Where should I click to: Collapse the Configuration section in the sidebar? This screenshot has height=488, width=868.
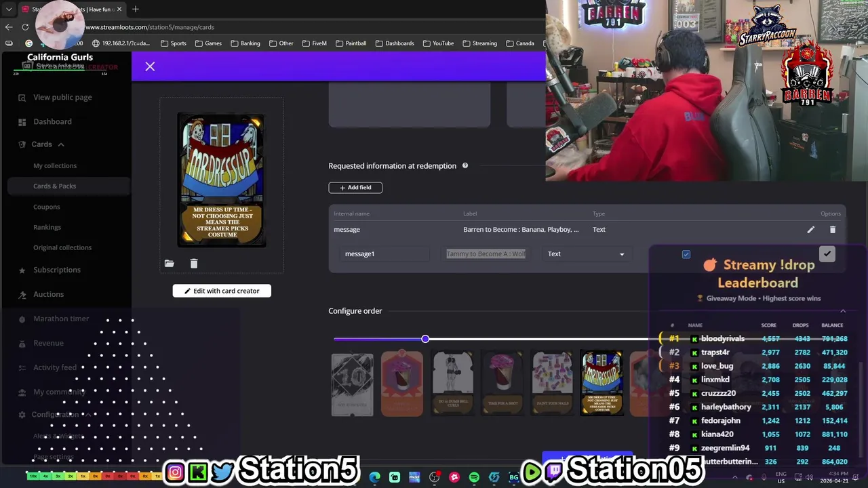(87, 415)
